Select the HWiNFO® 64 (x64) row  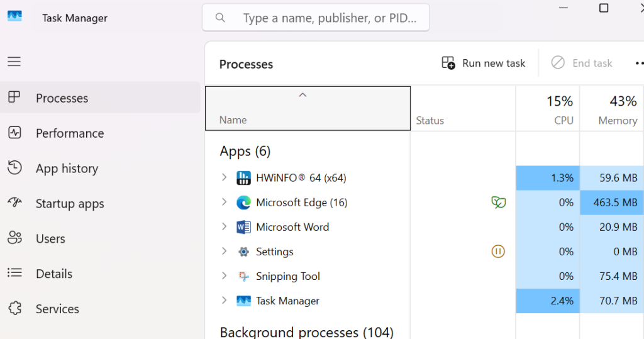425,178
